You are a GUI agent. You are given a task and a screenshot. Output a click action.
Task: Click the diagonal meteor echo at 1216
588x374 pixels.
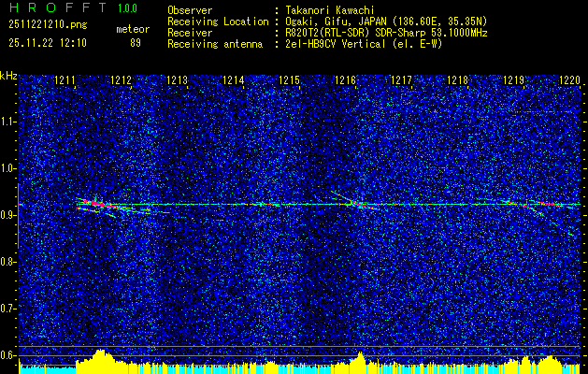point(352,202)
